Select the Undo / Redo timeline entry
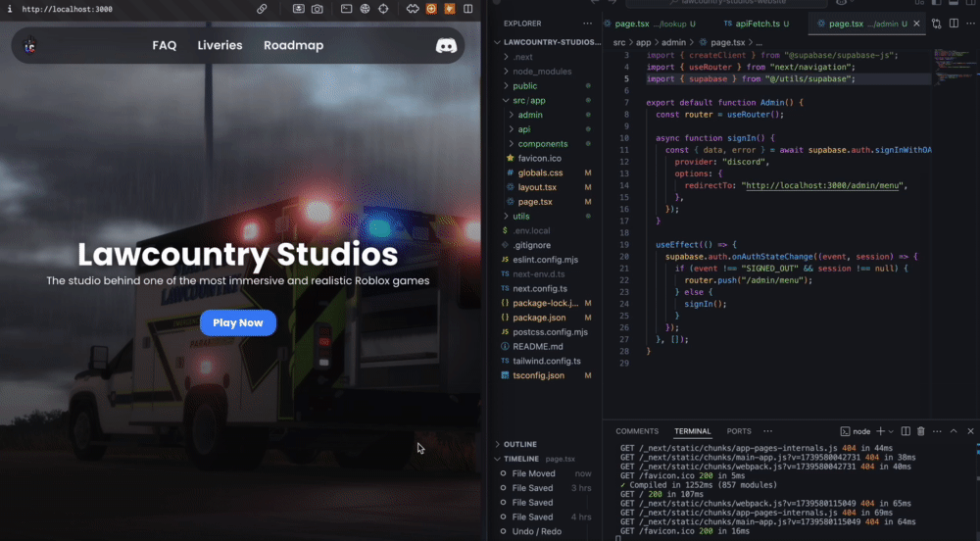980x541 pixels. pos(536,531)
